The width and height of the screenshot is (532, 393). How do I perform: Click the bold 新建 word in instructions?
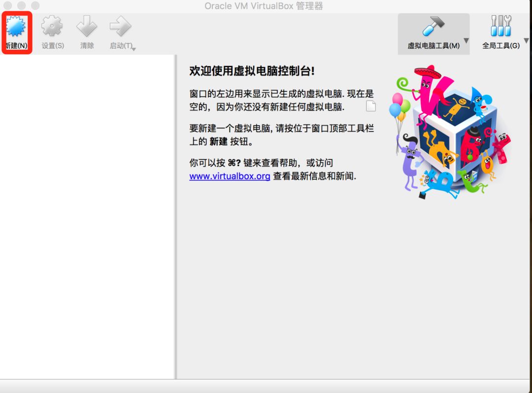point(218,142)
